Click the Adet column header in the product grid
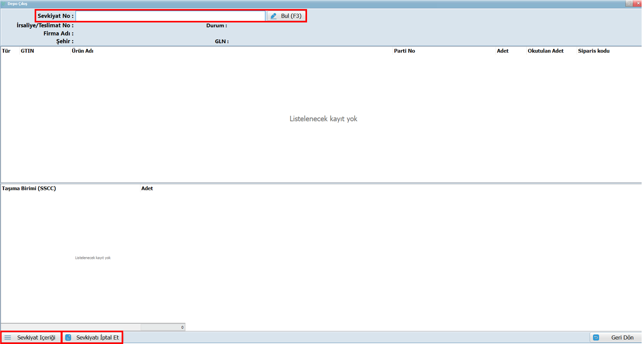The width and height of the screenshot is (644, 344). pos(502,51)
